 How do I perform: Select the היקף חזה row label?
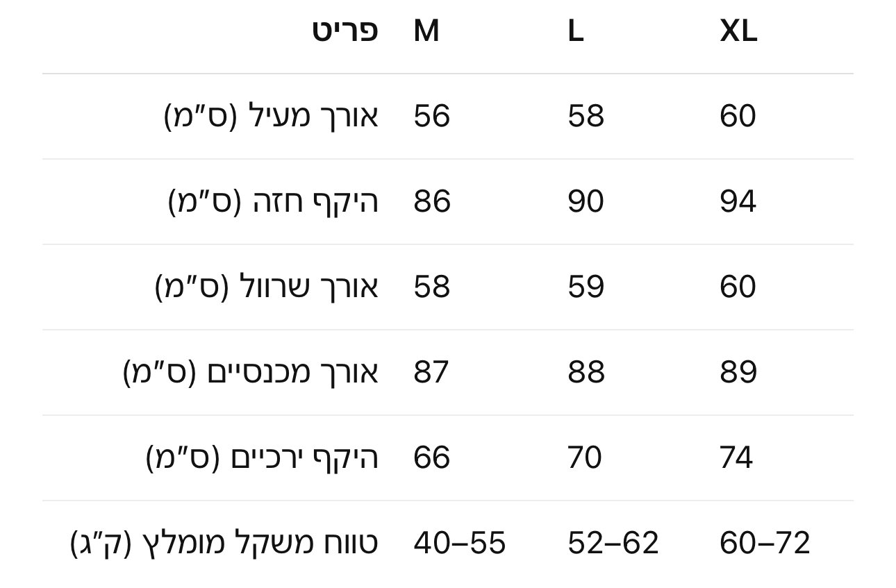(274, 202)
